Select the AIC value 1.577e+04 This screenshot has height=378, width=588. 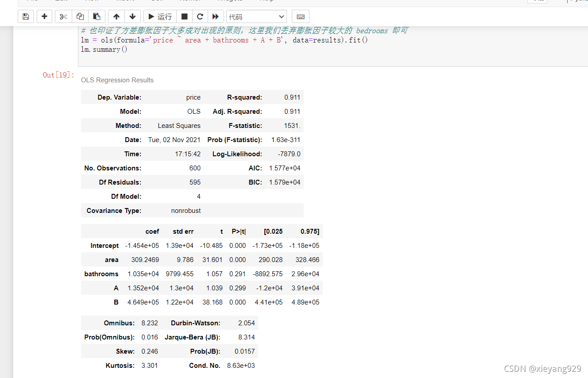pos(285,168)
